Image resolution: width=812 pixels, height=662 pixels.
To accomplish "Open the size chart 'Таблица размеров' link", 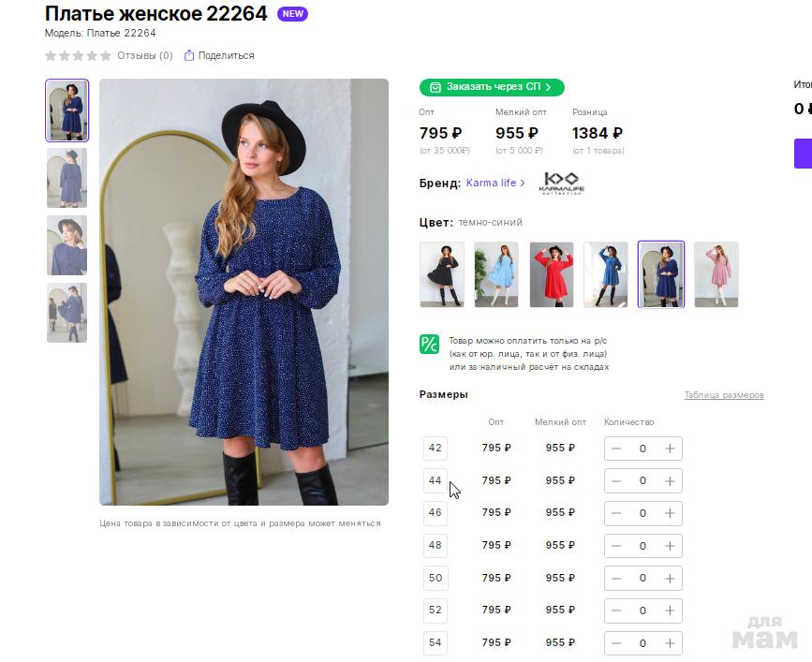I will pyautogui.click(x=724, y=395).
